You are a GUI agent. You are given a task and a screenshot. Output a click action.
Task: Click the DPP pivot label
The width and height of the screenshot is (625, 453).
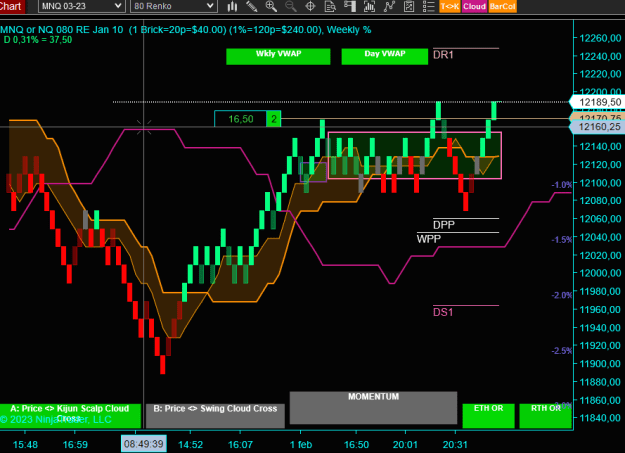pyautogui.click(x=444, y=225)
